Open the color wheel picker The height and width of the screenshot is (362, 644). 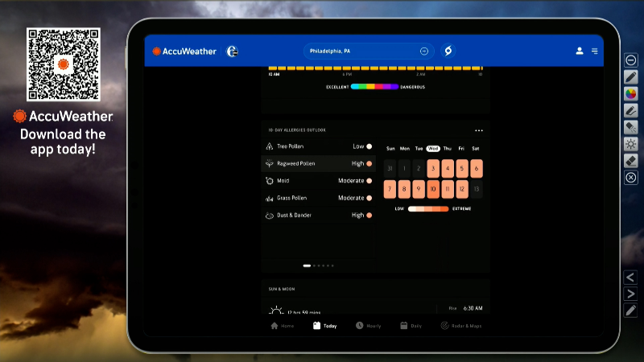[x=631, y=94]
